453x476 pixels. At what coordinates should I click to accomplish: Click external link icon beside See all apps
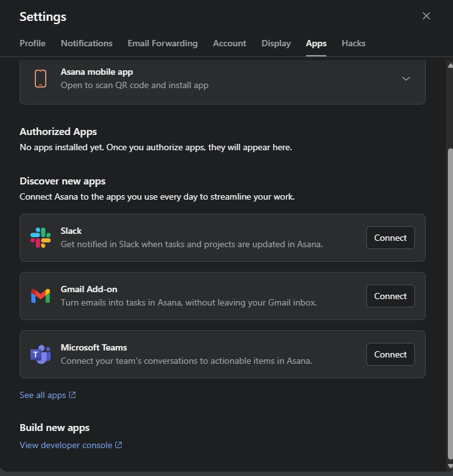[x=72, y=395]
